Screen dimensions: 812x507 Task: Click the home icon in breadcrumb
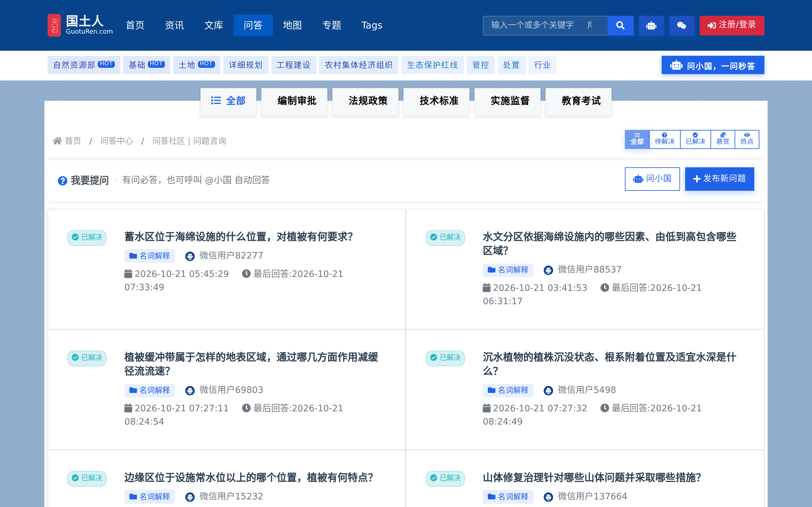coord(57,141)
